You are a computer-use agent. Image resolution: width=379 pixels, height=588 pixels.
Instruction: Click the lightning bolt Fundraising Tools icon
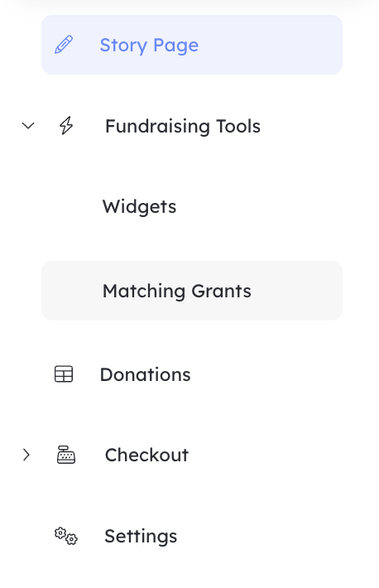point(66,125)
